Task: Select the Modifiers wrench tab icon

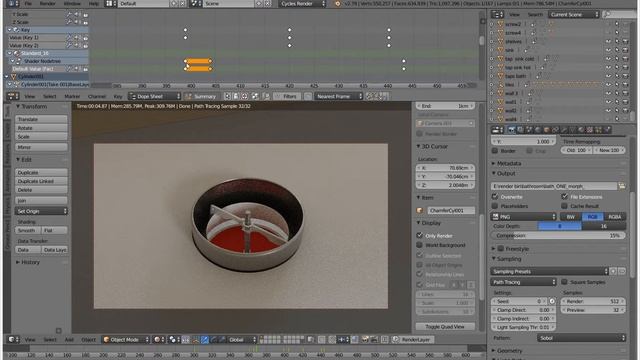Action: (x=564, y=130)
